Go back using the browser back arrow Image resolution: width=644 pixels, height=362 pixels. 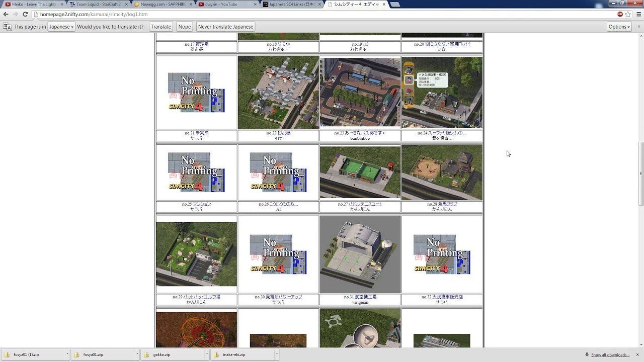(x=6, y=14)
